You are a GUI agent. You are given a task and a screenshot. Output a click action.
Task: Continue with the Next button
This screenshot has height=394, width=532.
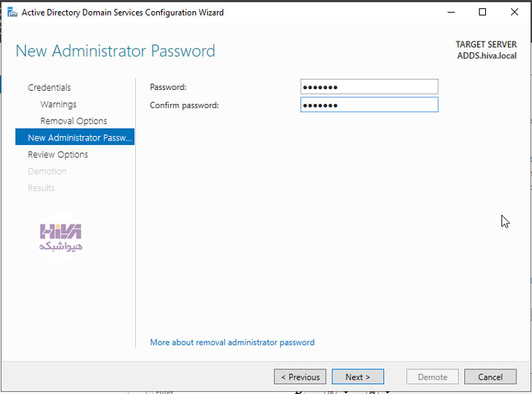pyautogui.click(x=358, y=377)
